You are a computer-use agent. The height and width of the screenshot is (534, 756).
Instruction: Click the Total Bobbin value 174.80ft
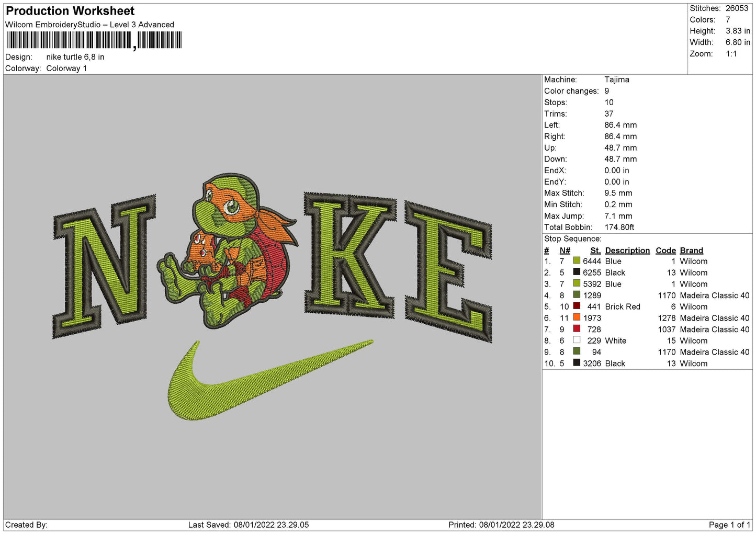pos(619,227)
